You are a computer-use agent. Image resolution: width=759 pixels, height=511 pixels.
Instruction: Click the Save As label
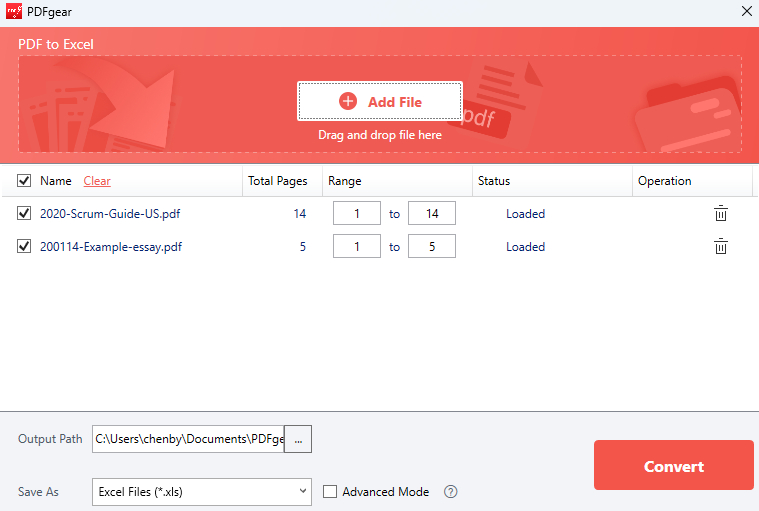[x=38, y=492]
